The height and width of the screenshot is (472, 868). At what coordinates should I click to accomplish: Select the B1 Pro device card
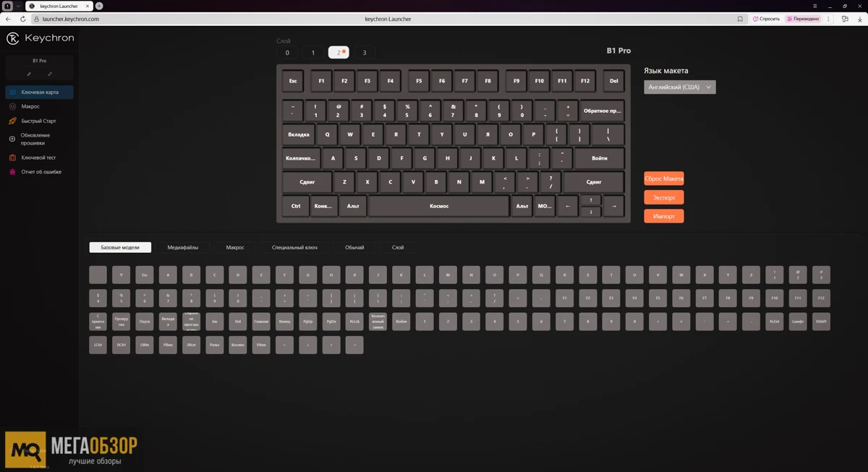[40, 67]
